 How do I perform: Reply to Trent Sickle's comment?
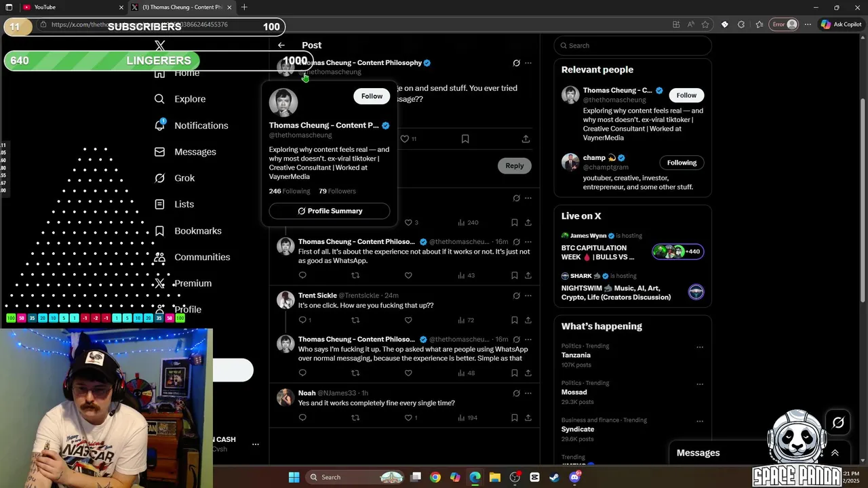tap(304, 320)
